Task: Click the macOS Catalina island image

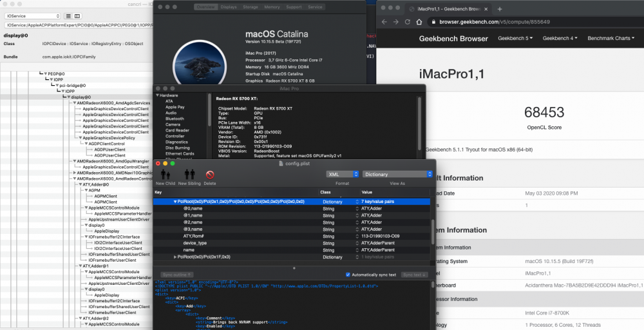Action: click(x=200, y=63)
